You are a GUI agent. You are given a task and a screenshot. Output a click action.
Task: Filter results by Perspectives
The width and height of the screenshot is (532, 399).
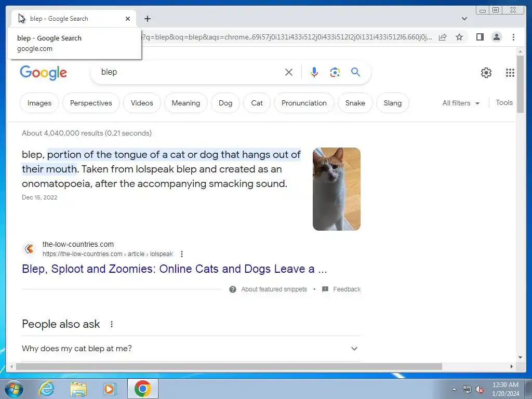click(x=91, y=103)
